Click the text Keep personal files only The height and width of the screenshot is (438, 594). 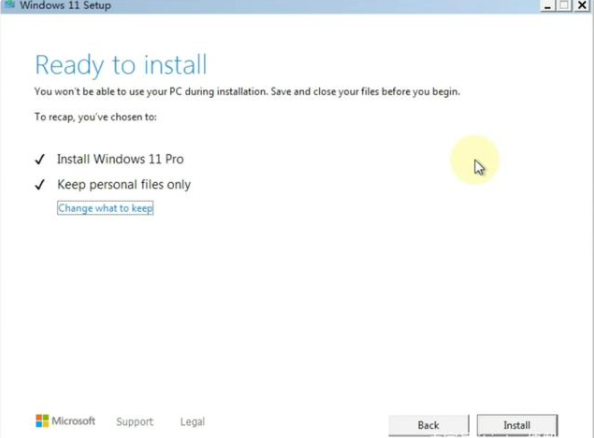tap(124, 185)
